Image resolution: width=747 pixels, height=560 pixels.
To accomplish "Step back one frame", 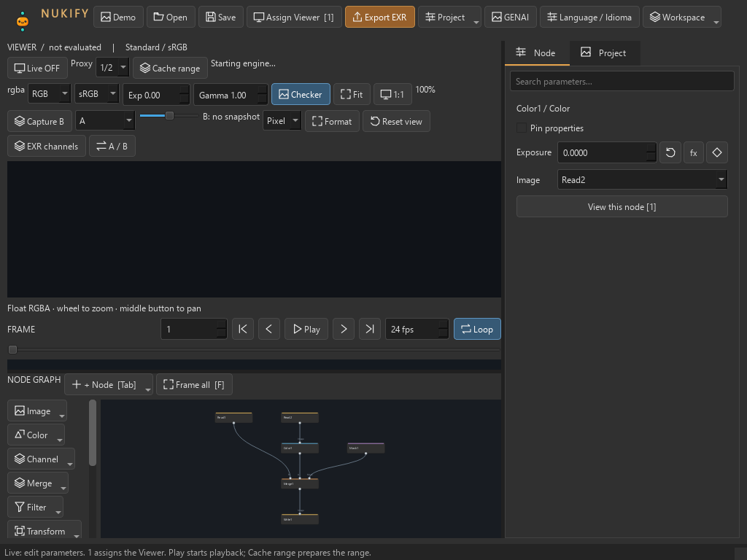I will tap(268, 329).
